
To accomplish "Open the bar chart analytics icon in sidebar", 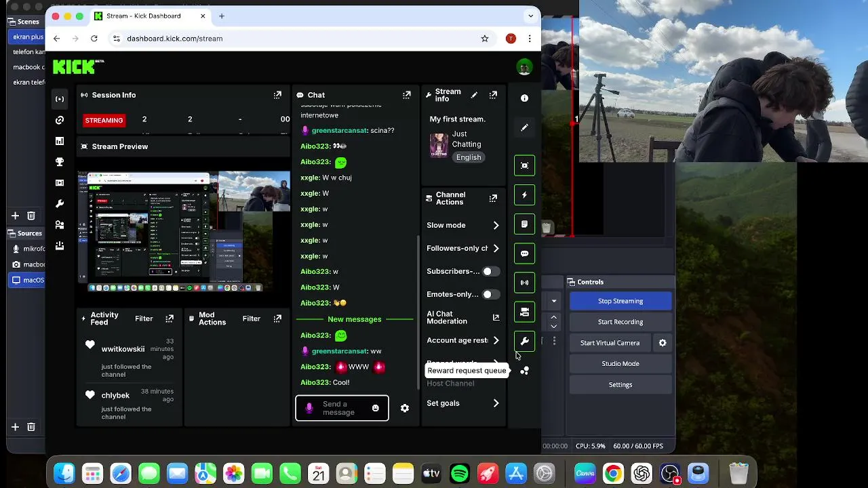I will 60,141.
